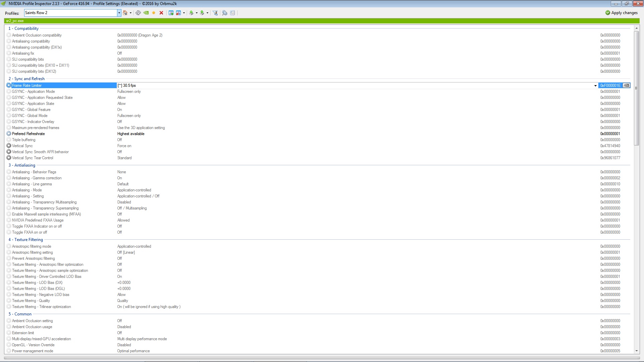The image size is (644, 362).
Task: Delete the current profile with red X
Action: 161,13
